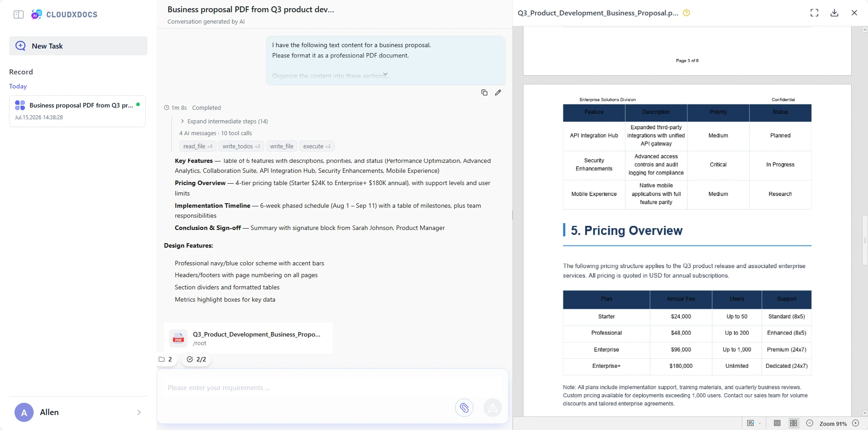Viewport: 868px width, 430px height.
Task: Enter fullscreen preview mode
Action: pos(814,13)
